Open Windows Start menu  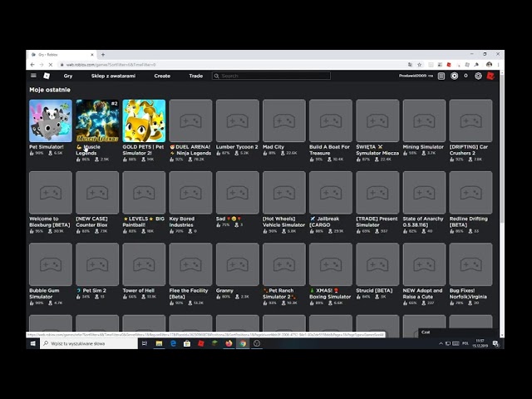33,342
